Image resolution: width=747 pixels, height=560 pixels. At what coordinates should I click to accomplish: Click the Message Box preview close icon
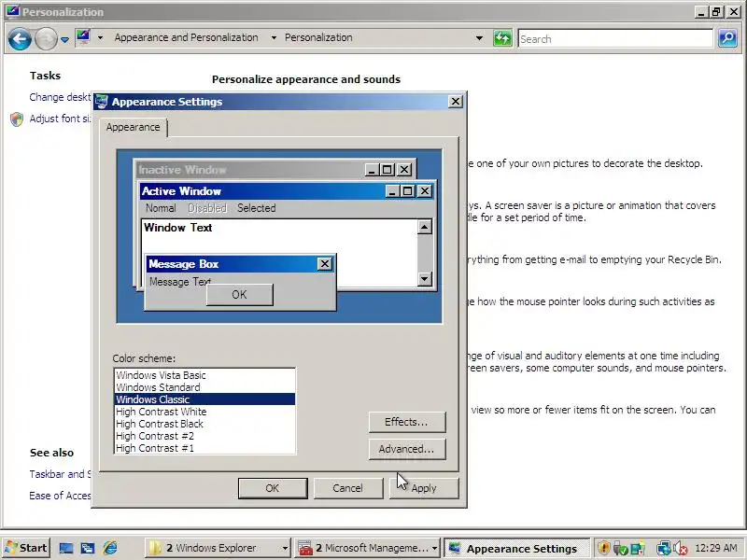324,264
